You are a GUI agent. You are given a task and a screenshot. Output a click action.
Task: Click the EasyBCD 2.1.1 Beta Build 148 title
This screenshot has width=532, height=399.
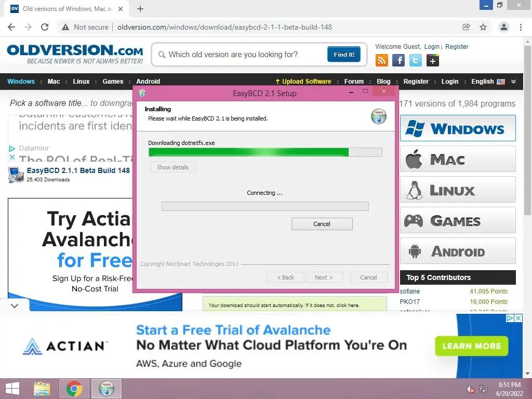78,170
